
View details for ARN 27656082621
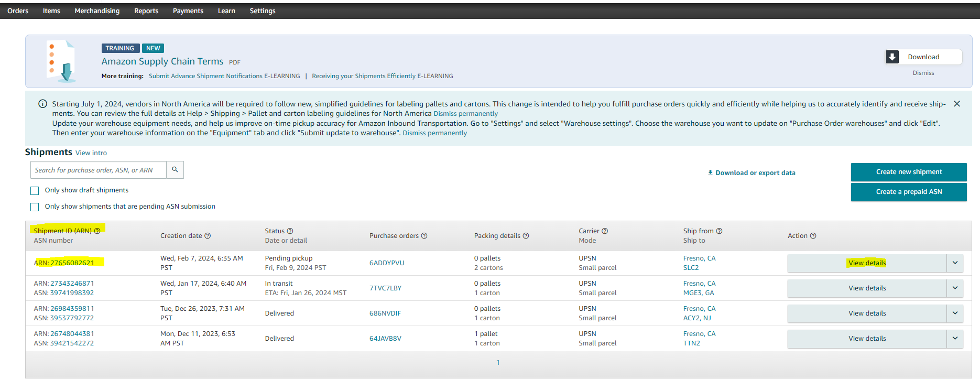click(x=867, y=263)
